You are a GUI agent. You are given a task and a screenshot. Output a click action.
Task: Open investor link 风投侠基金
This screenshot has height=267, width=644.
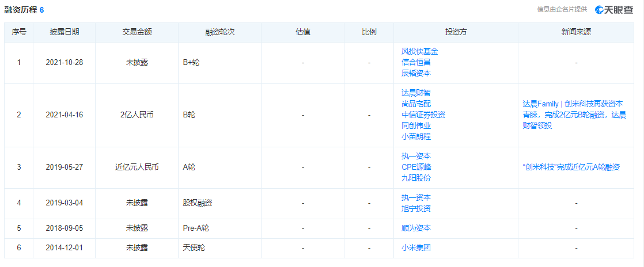(x=420, y=52)
